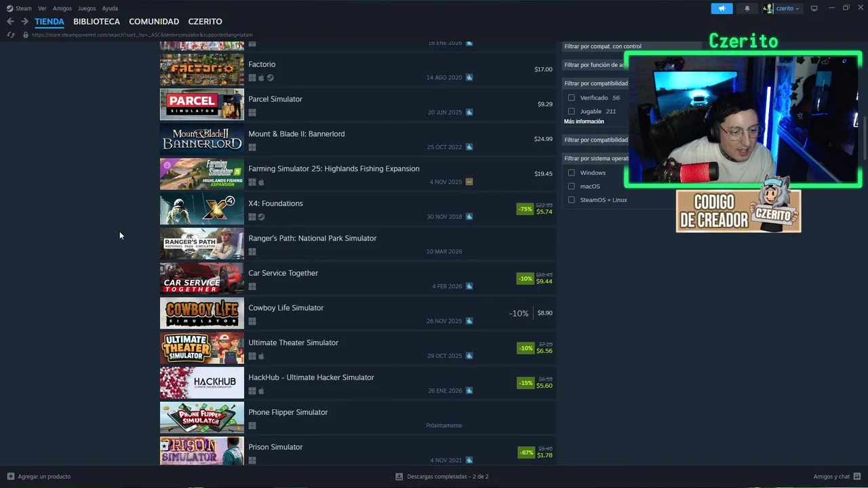Screen dimensions: 868x488
Task: Switch to the CZERITO profile tab
Action: [x=205, y=22]
